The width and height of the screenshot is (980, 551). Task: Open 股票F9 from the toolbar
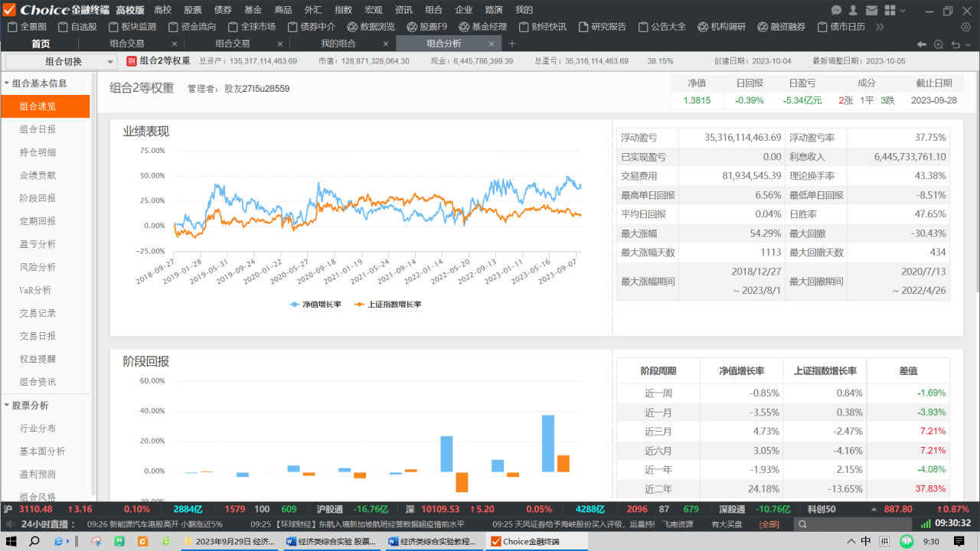pyautogui.click(x=427, y=27)
